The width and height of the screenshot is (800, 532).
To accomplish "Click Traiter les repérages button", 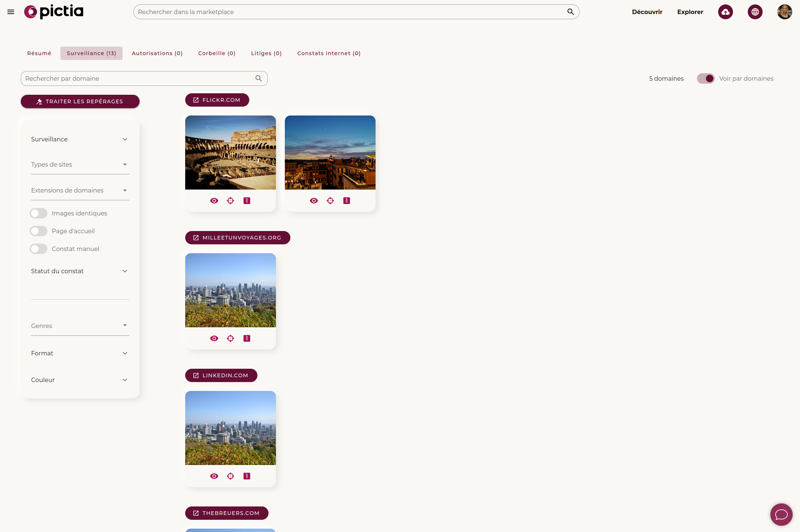I will (x=80, y=101).
